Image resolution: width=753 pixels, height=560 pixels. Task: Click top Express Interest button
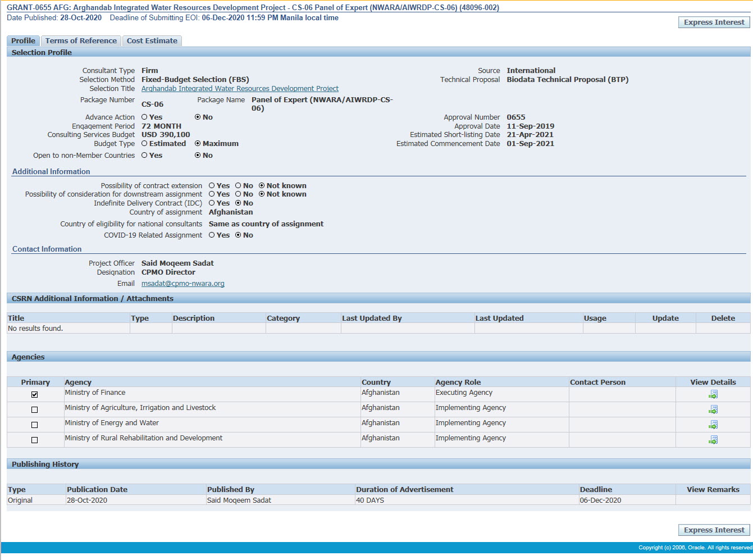tap(714, 22)
